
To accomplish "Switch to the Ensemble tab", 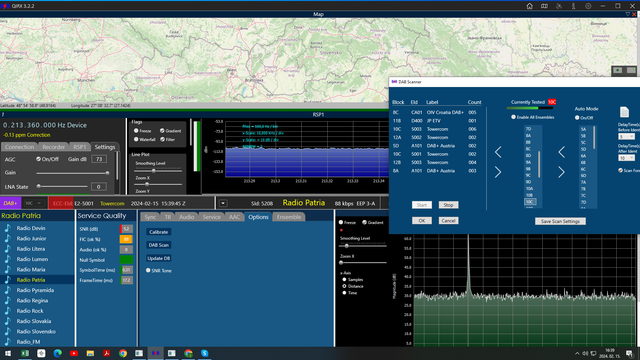I will tap(289, 217).
